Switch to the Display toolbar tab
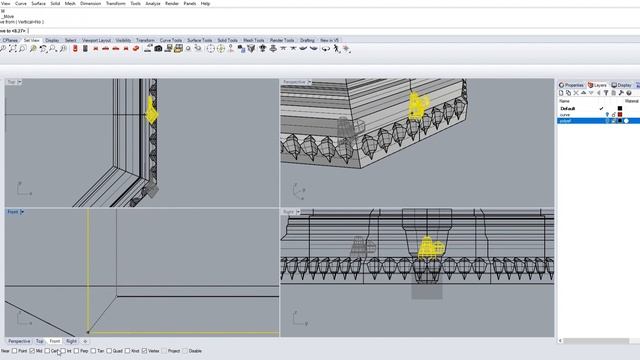The image size is (640, 360). (x=52, y=40)
